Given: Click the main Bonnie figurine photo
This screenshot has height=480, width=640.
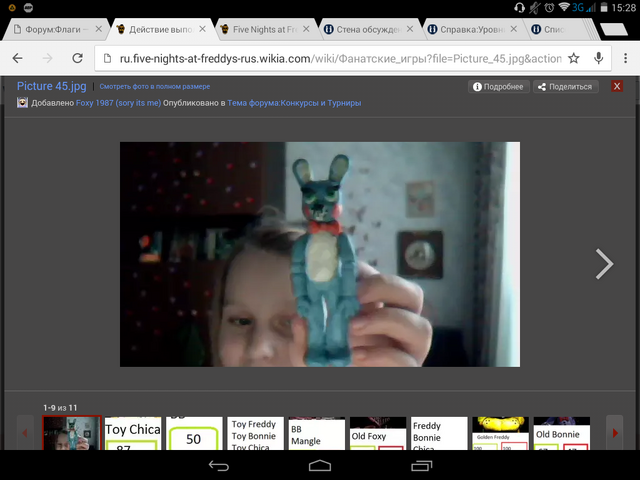Looking at the screenshot, I should 320,254.
